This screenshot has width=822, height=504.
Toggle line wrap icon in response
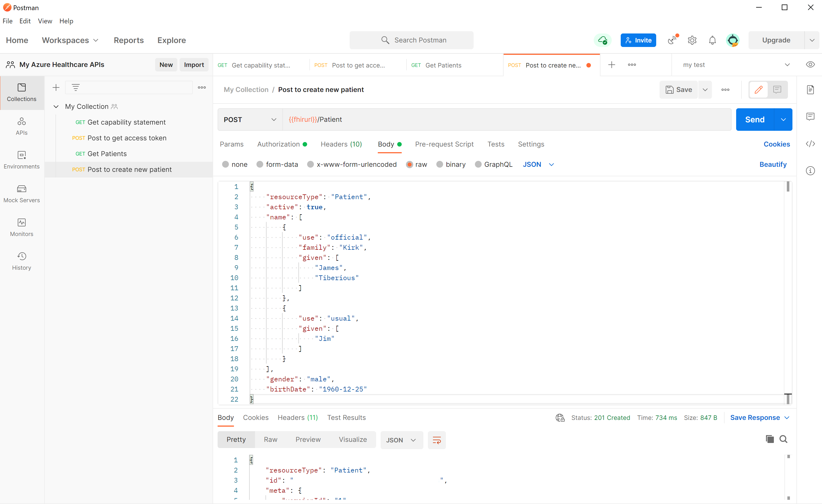[436, 440]
